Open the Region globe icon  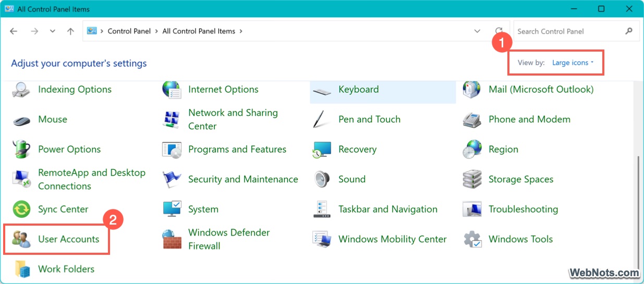pyautogui.click(x=472, y=150)
